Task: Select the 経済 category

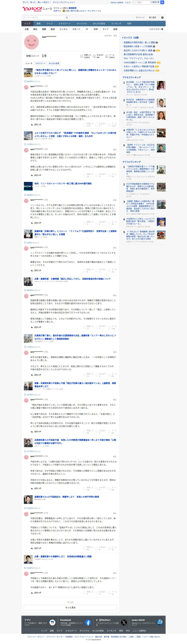Action: (x=53, y=29)
